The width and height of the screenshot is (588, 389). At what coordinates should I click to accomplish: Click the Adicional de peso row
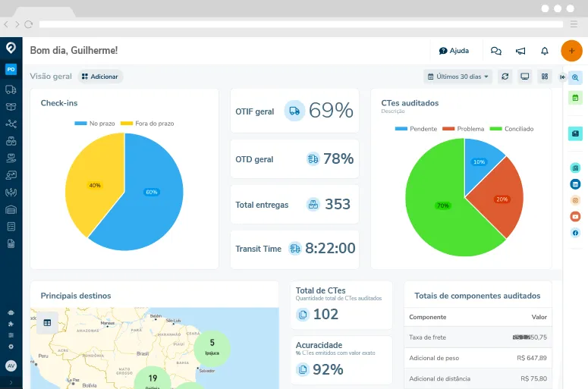(x=478, y=358)
